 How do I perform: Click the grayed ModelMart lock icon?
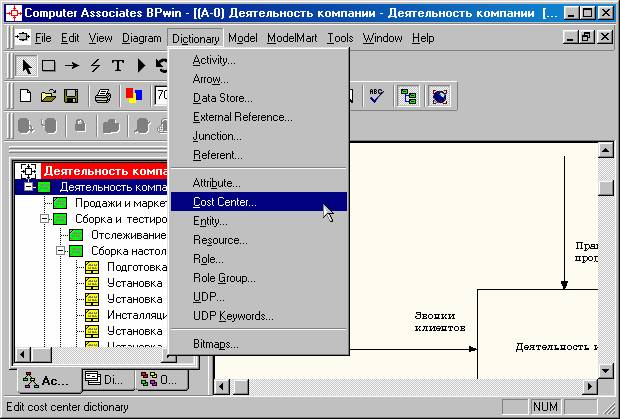tap(80, 126)
